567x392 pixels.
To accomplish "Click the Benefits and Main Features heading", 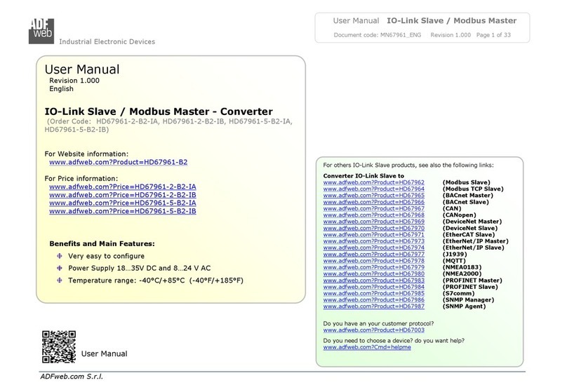I will pos(102,244).
